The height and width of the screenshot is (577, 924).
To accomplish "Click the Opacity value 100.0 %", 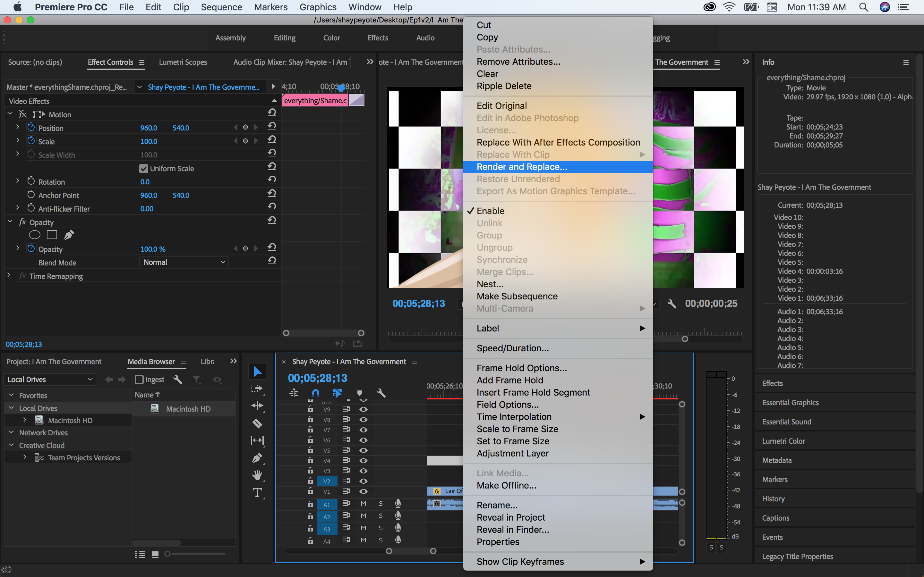I will (153, 249).
